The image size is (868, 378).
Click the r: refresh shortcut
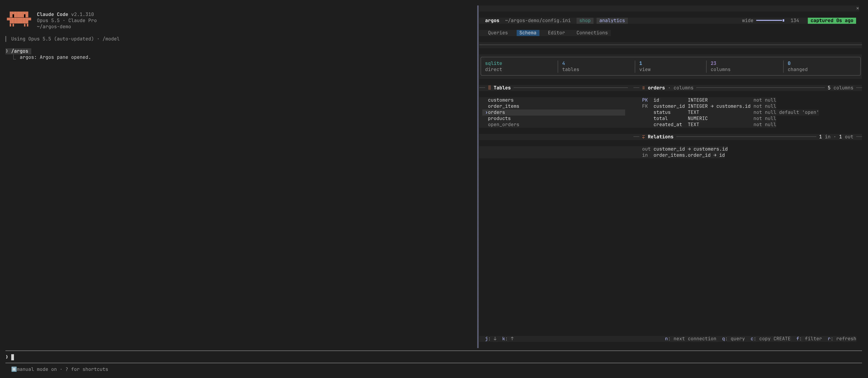(842, 339)
